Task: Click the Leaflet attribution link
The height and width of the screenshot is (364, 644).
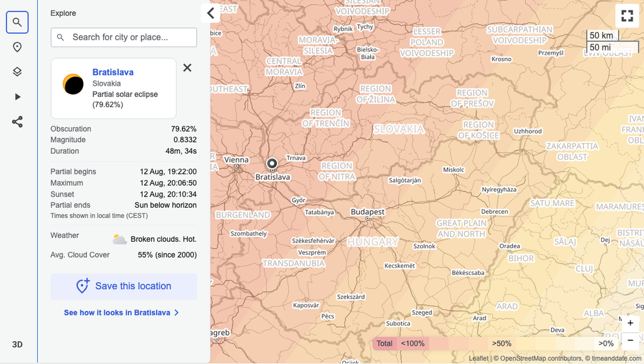Action: (x=479, y=358)
